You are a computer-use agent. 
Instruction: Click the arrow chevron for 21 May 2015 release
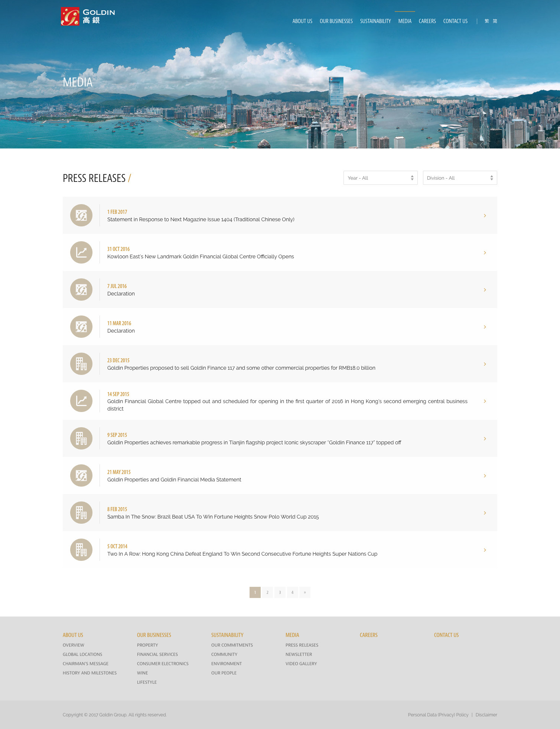[x=485, y=476]
